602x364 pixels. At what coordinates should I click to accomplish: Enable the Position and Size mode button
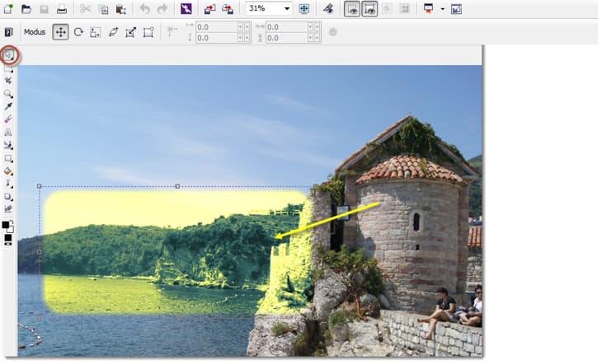pyautogui.click(x=60, y=32)
